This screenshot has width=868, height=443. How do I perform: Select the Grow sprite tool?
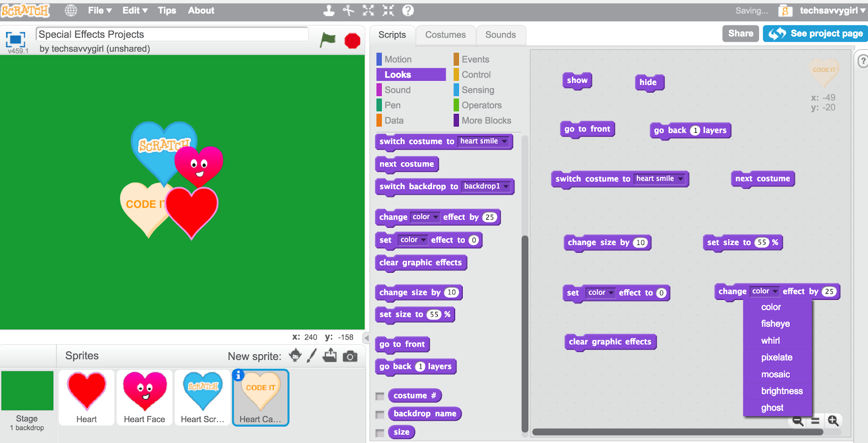tap(368, 10)
